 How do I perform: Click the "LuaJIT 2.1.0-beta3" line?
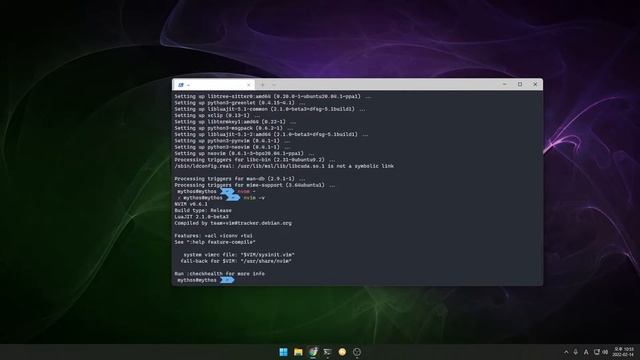click(x=202, y=217)
